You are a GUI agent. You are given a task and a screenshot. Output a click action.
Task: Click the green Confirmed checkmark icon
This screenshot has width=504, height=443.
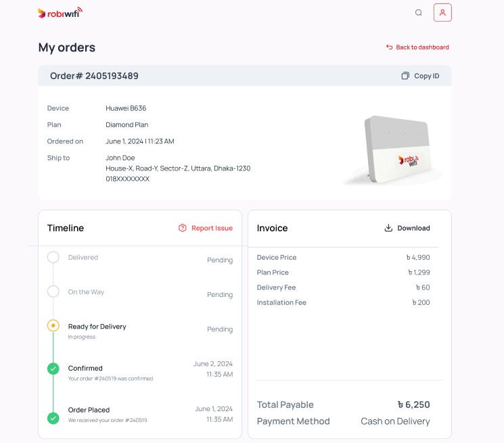pos(53,369)
